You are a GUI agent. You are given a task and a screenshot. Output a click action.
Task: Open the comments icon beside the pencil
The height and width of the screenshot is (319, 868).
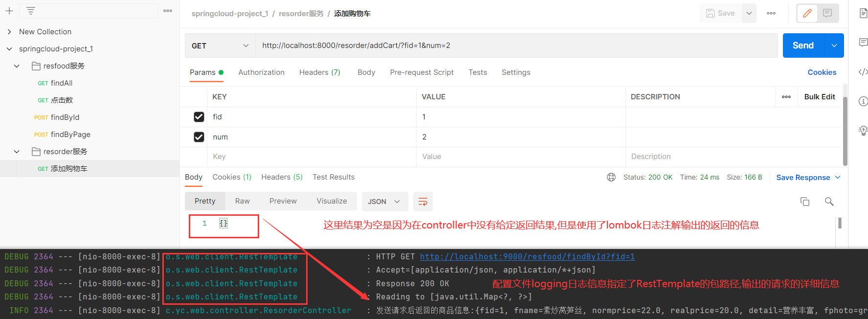[827, 13]
